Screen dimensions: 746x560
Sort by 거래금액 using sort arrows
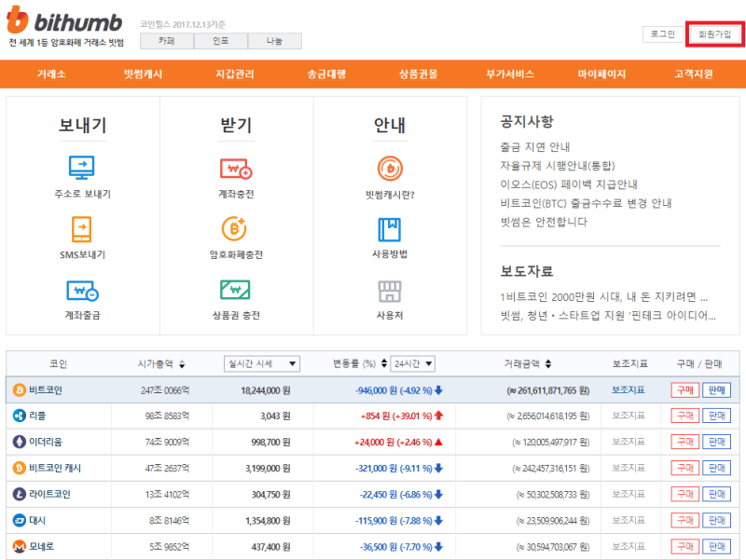[x=548, y=363]
